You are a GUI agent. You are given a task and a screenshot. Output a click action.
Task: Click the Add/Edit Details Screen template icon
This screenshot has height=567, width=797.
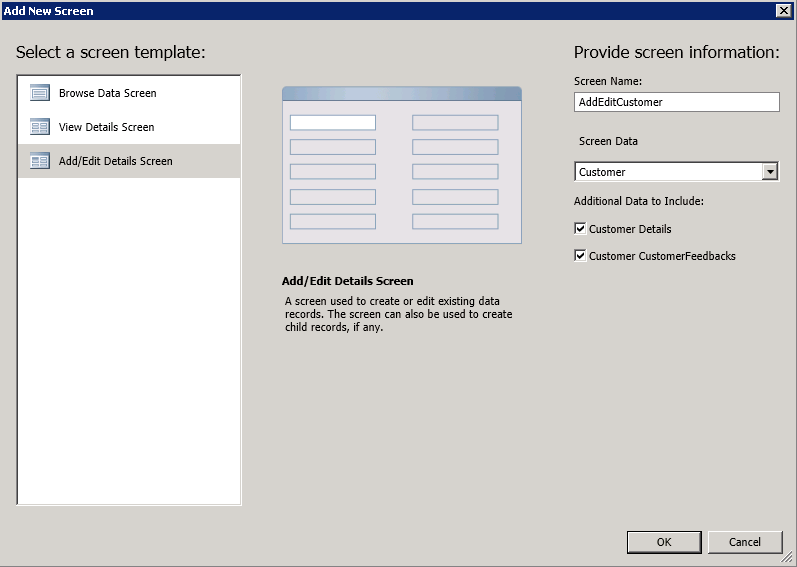[40, 161]
